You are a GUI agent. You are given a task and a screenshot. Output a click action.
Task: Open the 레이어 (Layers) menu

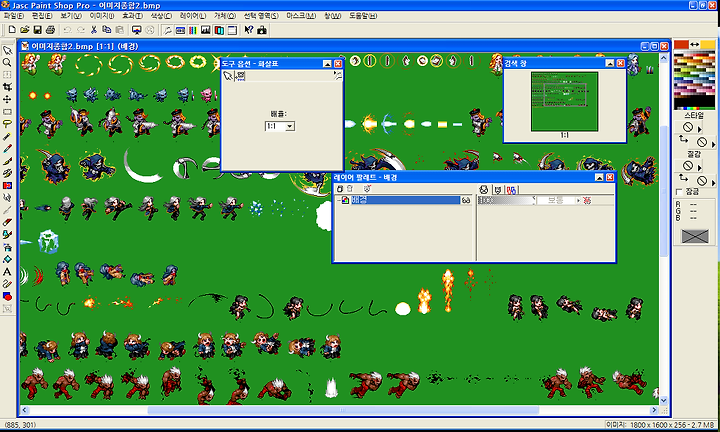click(x=193, y=16)
